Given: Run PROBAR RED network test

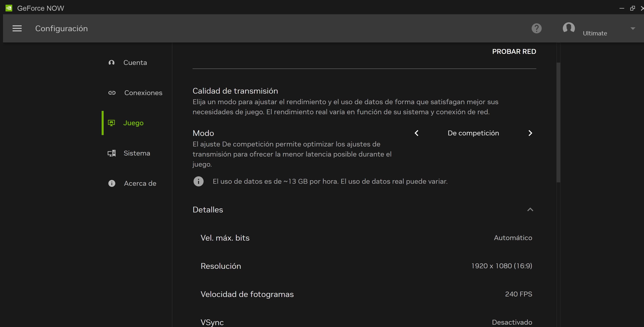Looking at the screenshot, I should coord(514,51).
